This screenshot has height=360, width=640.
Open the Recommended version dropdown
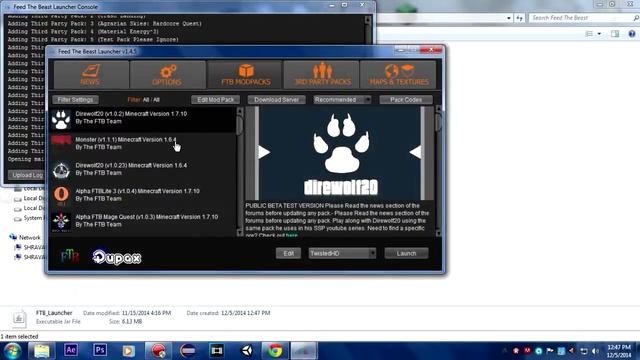(342, 100)
